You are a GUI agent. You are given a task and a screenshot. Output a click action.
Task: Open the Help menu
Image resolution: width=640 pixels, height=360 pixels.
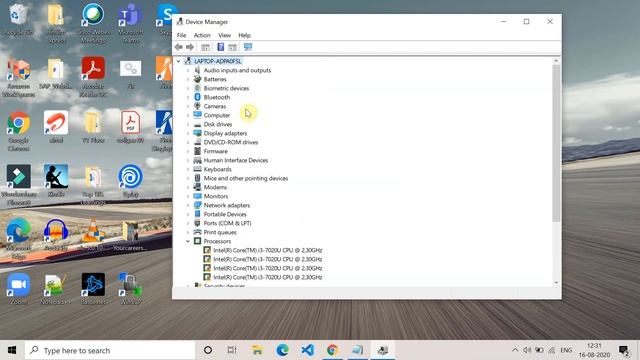(x=244, y=36)
